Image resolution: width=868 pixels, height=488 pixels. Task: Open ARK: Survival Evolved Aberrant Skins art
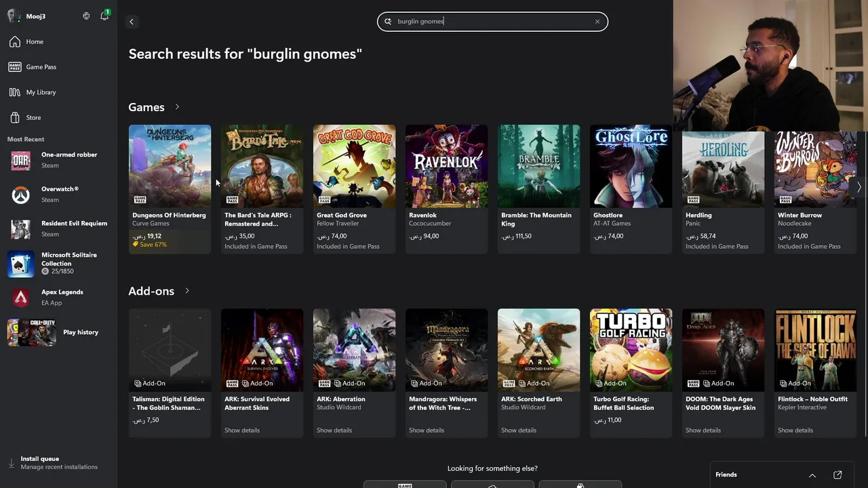click(x=262, y=350)
